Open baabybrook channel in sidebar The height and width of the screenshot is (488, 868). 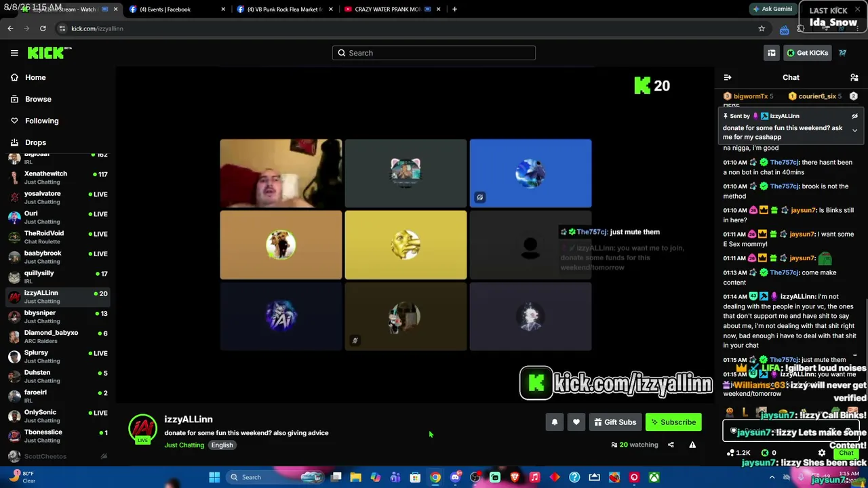(58, 257)
